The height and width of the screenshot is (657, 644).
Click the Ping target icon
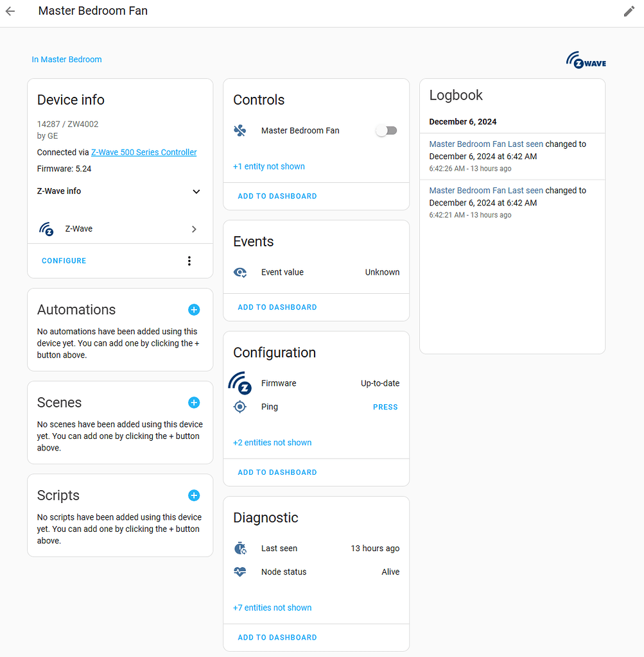[x=239, y=407]
